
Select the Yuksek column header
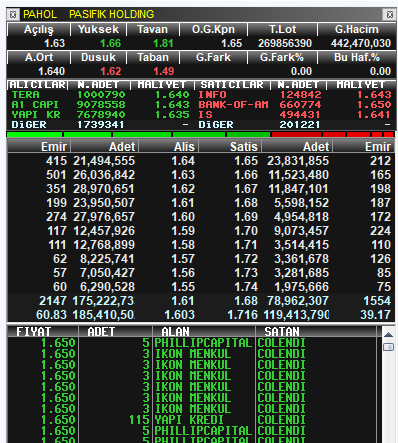pos(98,30)
